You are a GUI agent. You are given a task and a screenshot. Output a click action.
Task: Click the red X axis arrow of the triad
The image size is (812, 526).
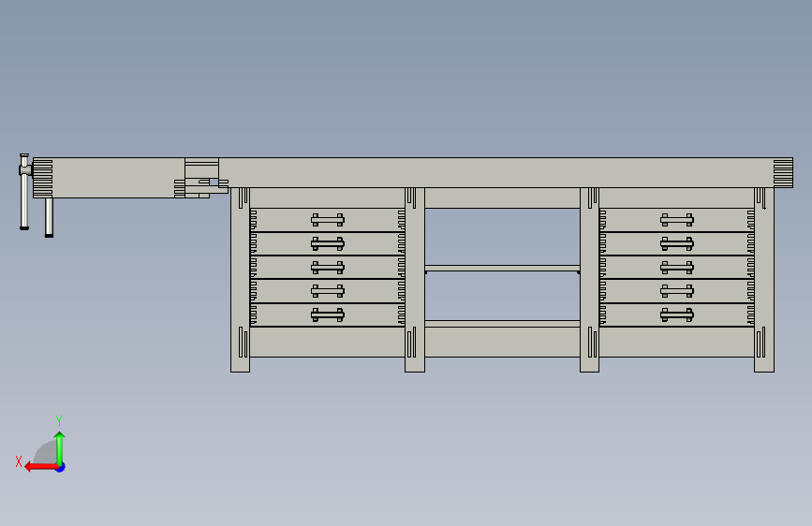point(41,467)
